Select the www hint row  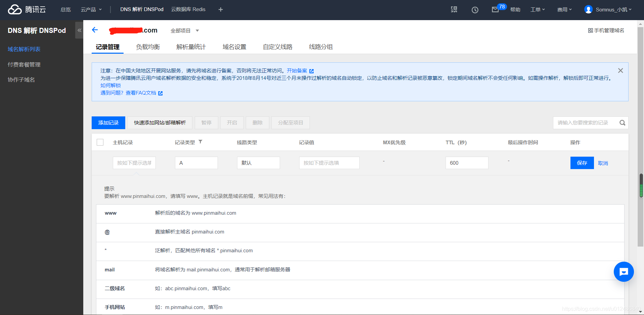(360, 213)
